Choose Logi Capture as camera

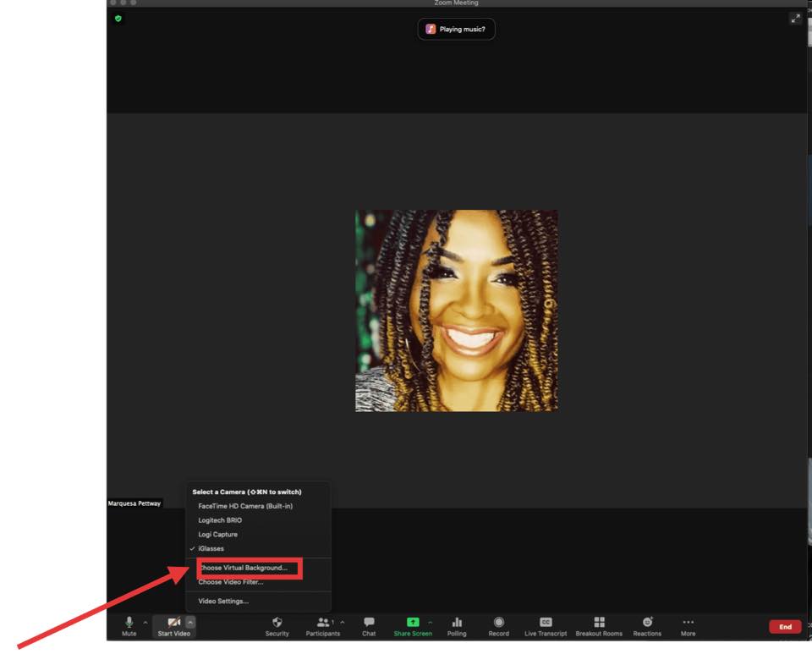pos(217,535)
